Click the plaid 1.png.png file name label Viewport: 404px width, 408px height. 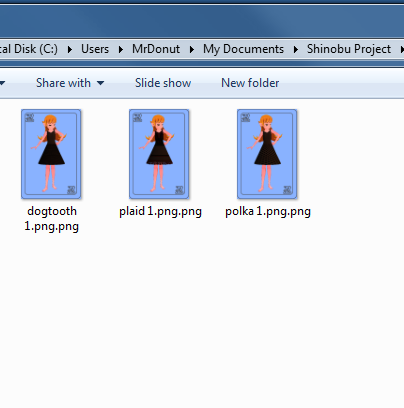point(160,212)
